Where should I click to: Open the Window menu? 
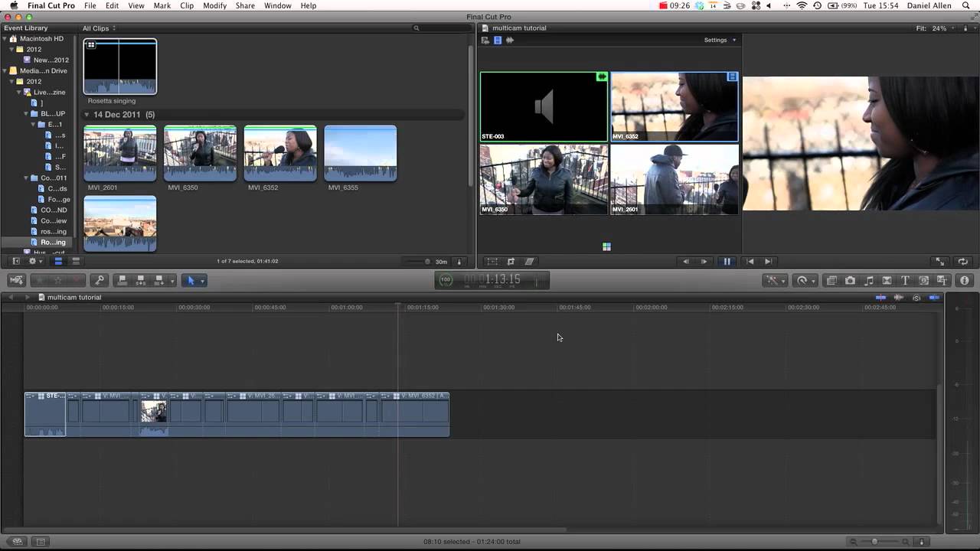[x=277, y=5]
